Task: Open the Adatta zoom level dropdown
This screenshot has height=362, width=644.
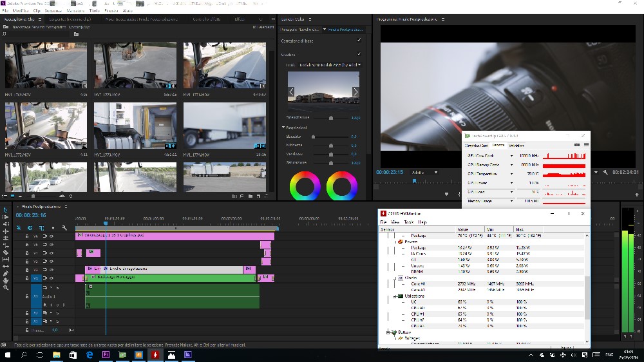Action: point(424,173)
